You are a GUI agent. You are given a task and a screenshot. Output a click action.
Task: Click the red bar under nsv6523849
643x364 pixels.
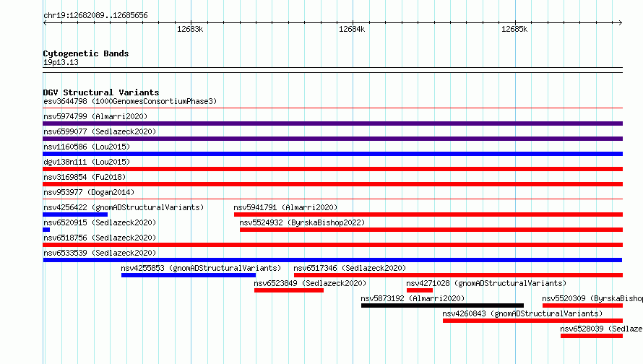289,290
